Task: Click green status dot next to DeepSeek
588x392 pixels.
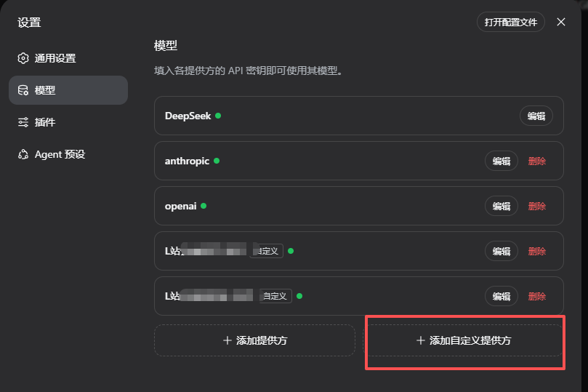Action: pos(218,116)
